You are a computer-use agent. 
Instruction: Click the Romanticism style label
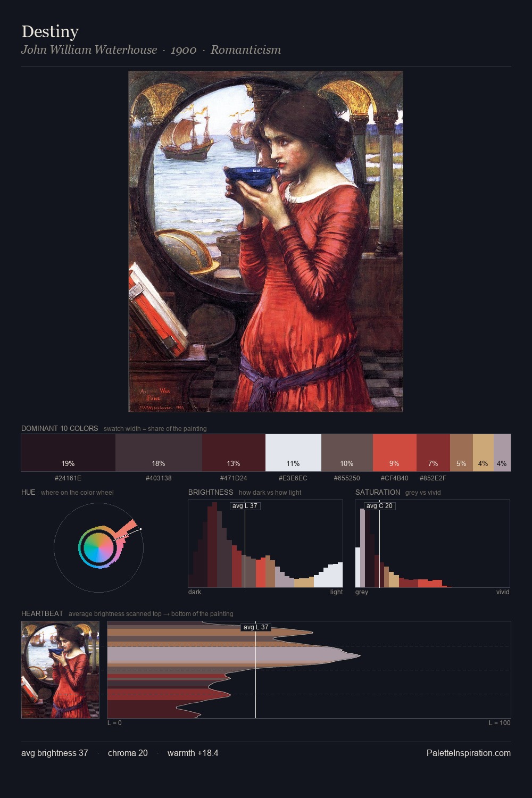(x=246, y=50)
